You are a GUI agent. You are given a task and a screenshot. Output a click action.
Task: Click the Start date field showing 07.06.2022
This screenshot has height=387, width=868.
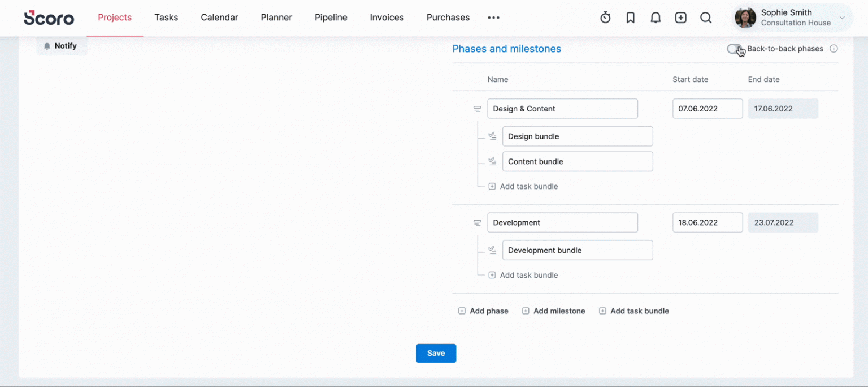(x=707, y=108)
